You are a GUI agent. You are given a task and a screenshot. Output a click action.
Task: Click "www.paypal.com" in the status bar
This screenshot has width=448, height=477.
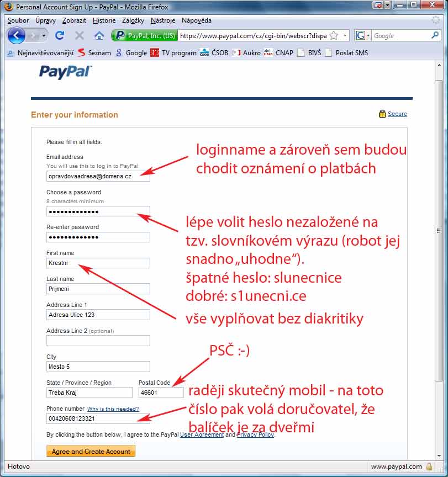397,467
